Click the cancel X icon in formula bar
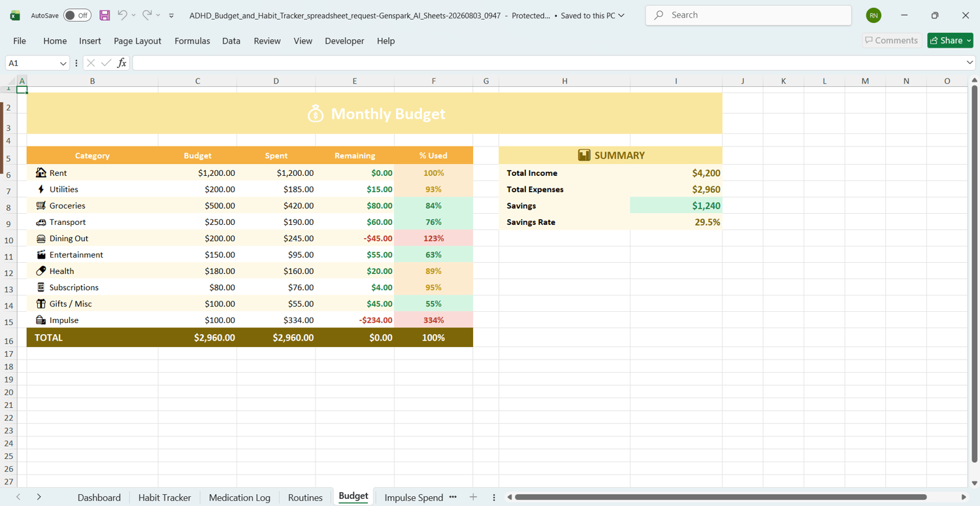 click(91, 63)
